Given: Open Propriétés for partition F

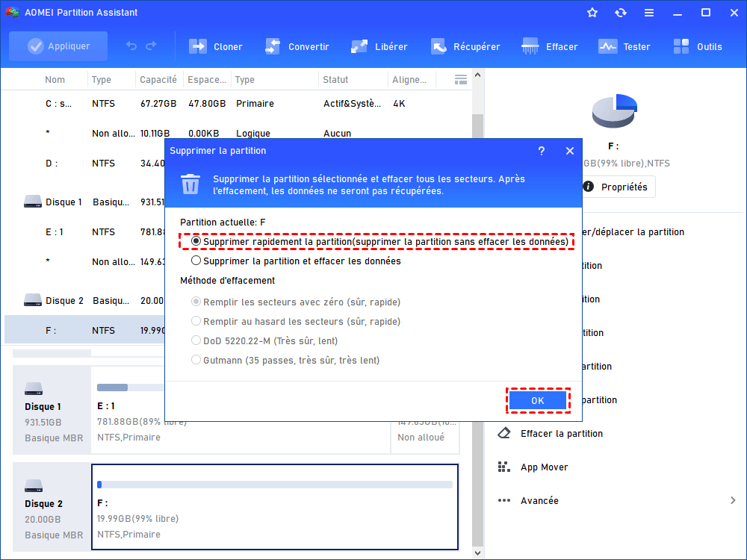Looking at the screenshot, I should (x=619, y=187).
